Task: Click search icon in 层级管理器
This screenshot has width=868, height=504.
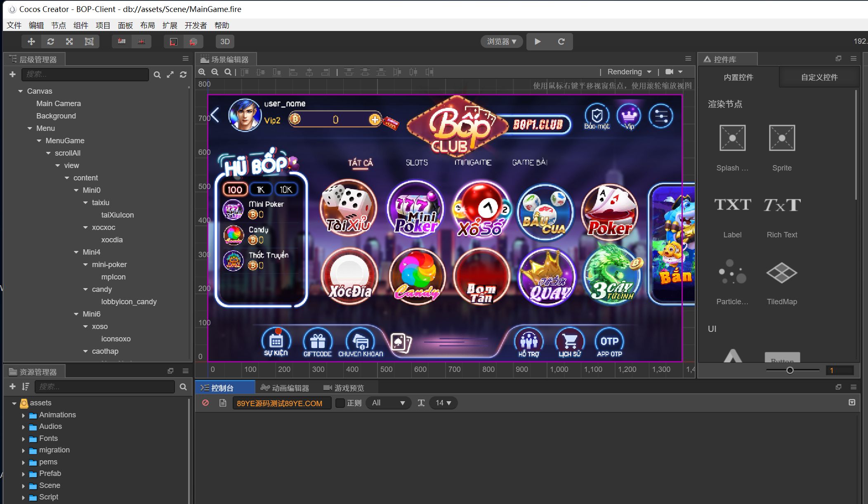Action: pos(157,75)
